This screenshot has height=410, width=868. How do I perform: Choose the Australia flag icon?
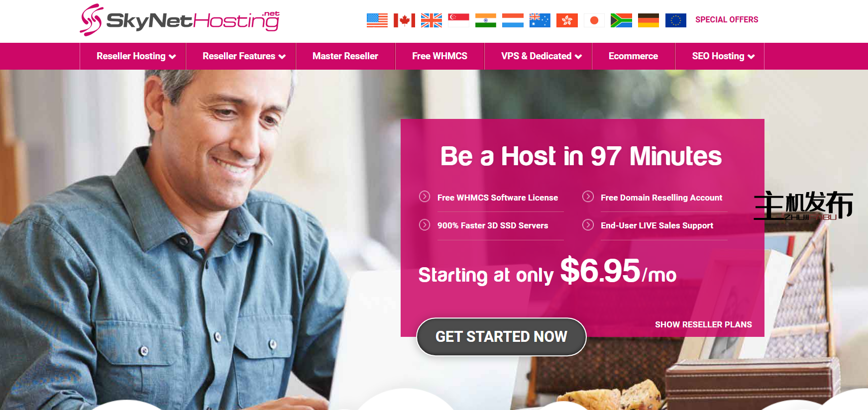click(540, 20)
